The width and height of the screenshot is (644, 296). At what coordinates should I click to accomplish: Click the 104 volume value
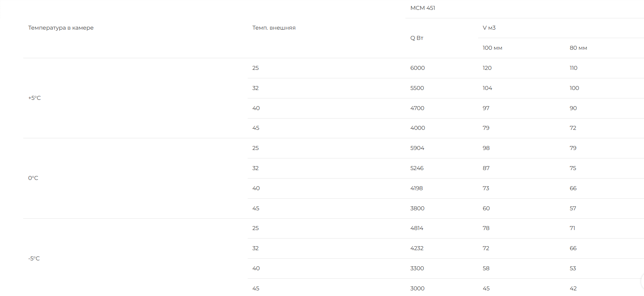tap(487, 88)
